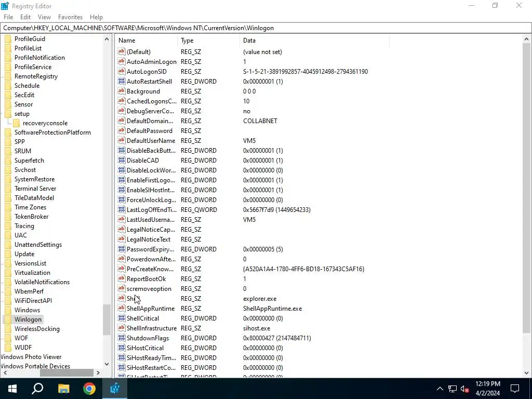This screenshot has width=532, height=399.
Task: Launch Google Chrome from the taskbar
Action: pyautogui.click(x=89, y=389)
